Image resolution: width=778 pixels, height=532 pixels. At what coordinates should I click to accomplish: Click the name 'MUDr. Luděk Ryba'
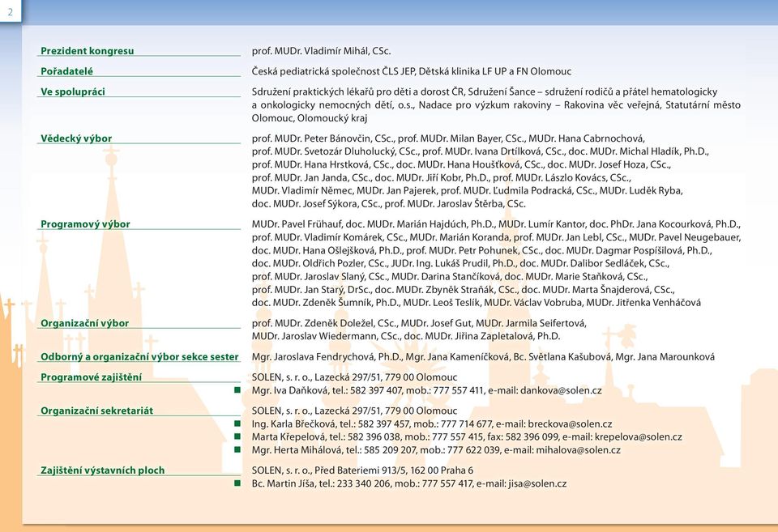641,190
